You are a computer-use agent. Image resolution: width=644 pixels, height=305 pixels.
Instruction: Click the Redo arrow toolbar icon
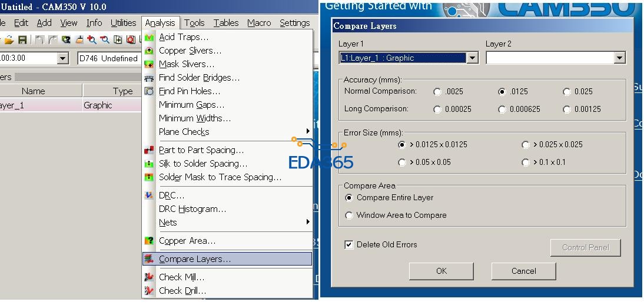52,40
